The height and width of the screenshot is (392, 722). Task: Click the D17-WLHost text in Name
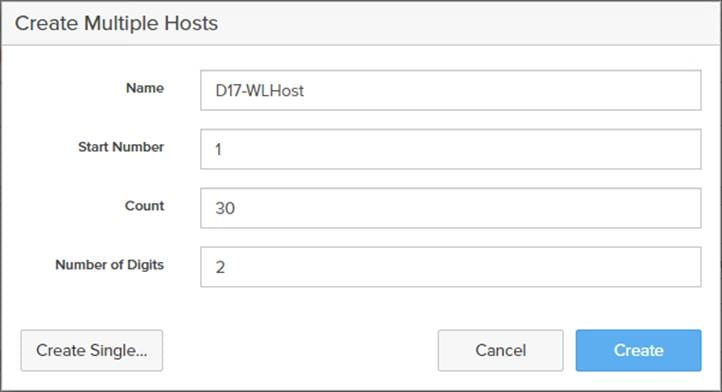[260, 91]
